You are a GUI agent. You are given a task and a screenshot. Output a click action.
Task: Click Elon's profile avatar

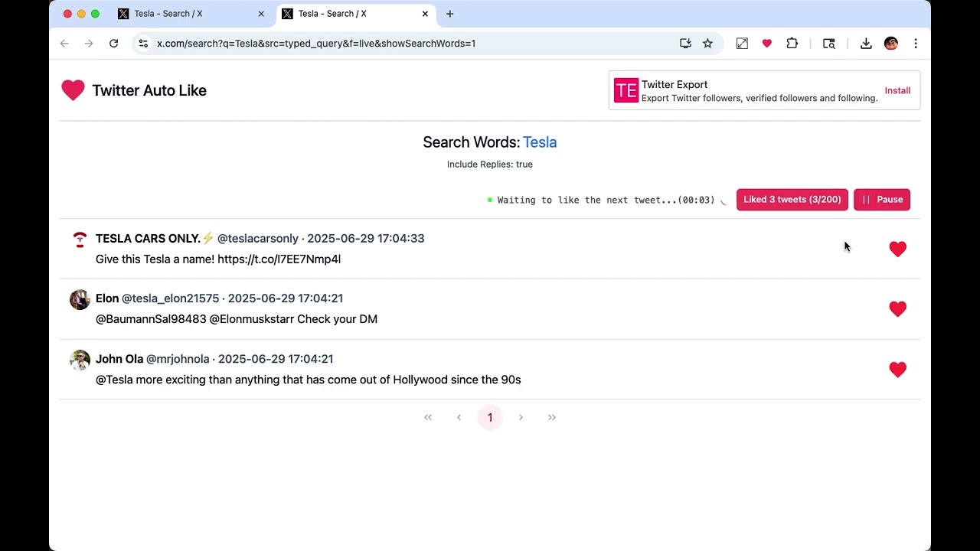click(x=80, y=299)
